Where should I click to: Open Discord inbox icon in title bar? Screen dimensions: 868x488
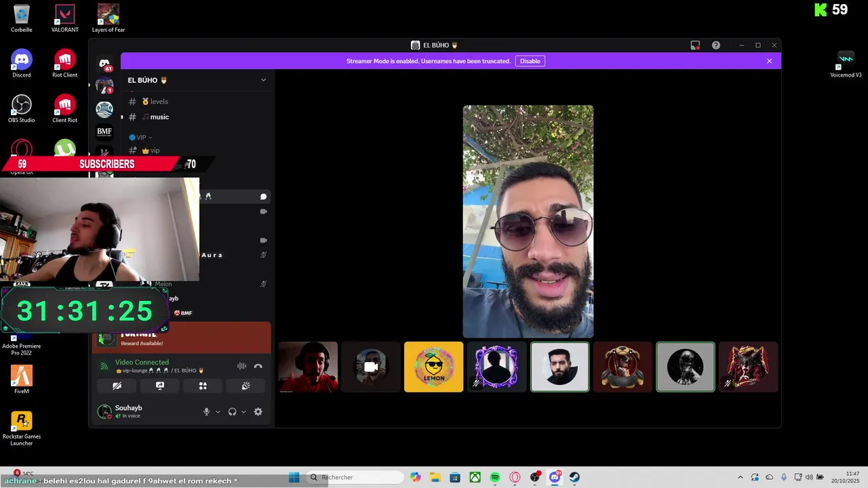pos(695,45)
